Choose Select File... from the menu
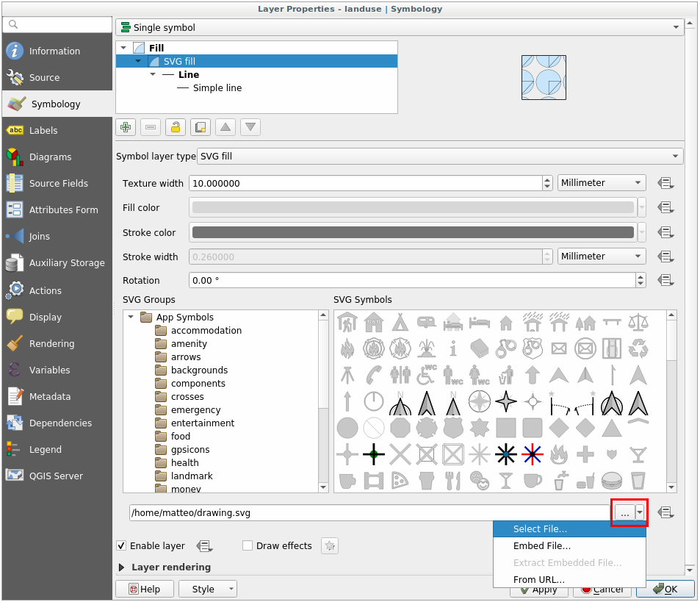This screenshot has height=602, width=700. pyautogui.click(x=540, y=529)
